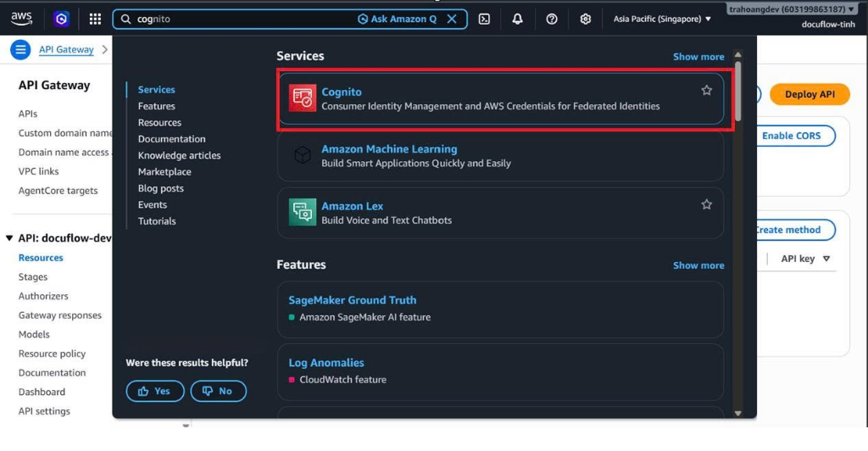This screenshot has width=868, height=451.
Task: Click Show more beside Features heading
Action: coord(698,265)
